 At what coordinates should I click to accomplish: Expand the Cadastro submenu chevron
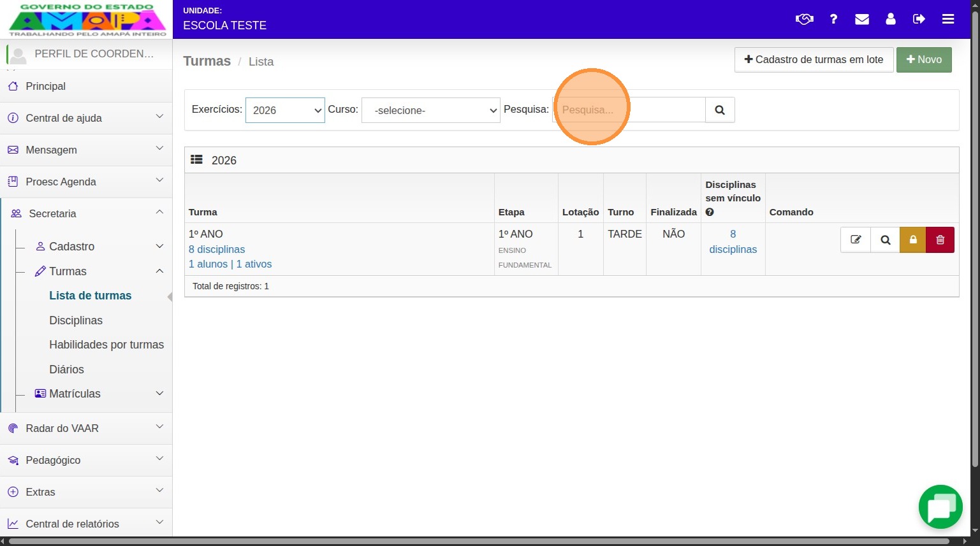click(x=159, y=246)
